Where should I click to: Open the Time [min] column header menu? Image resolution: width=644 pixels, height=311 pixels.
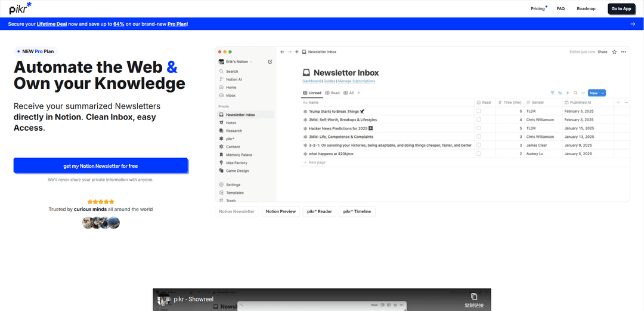tap(510, 103)
